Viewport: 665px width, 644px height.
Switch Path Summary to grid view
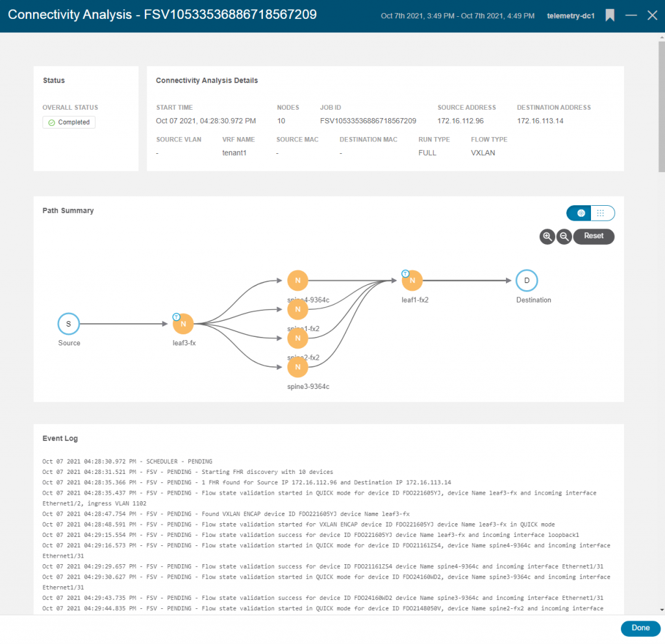601,213
